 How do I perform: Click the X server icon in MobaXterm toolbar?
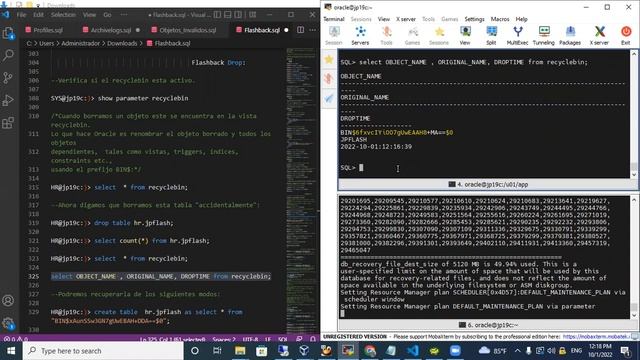[x=599, y=36]
